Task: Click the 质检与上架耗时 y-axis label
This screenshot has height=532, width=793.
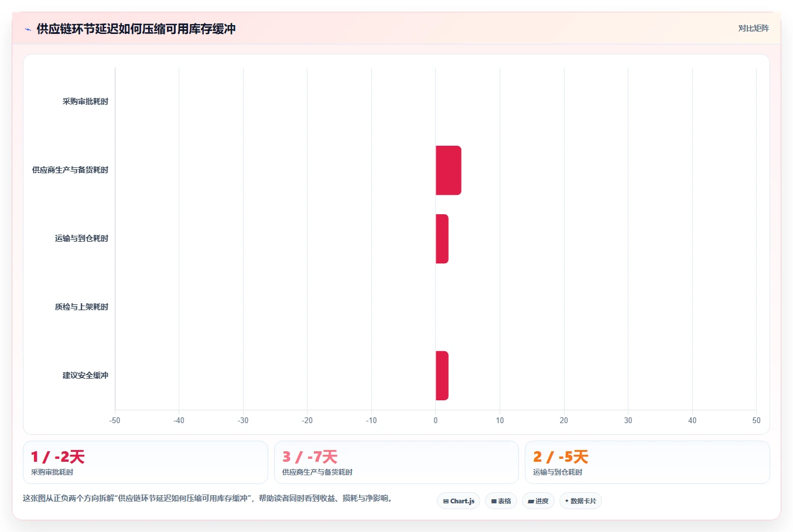Action: 81,307
